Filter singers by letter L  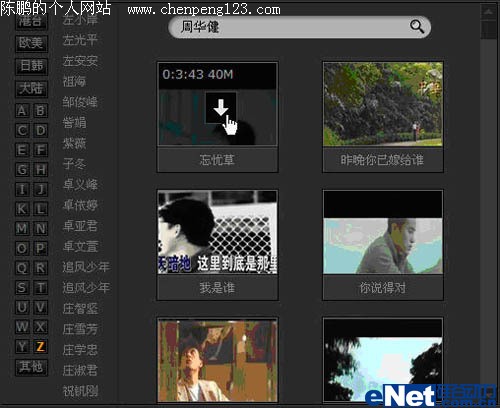point(41,209)
